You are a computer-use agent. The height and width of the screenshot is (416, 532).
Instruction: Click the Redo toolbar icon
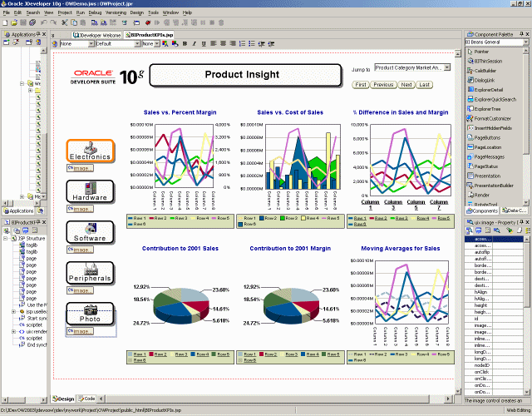53,22
